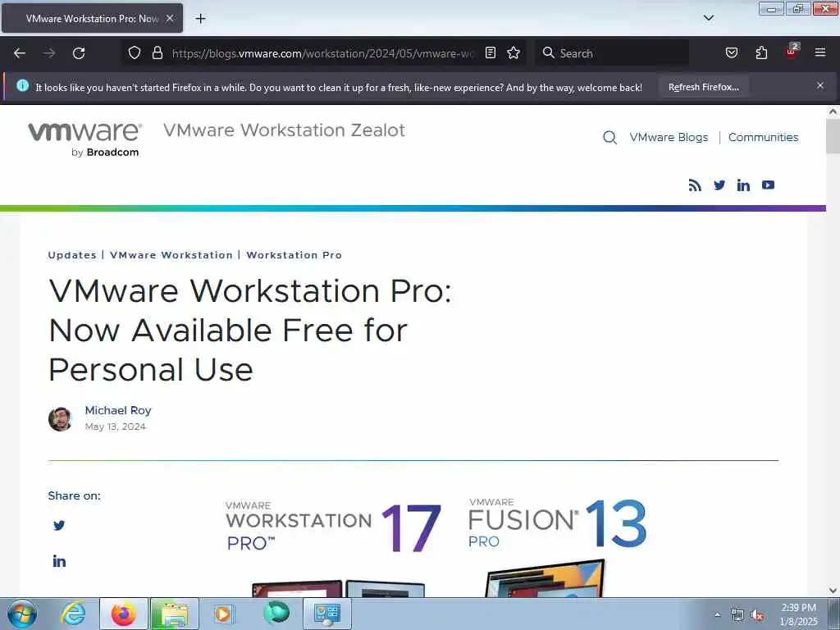Open the Workstation Pro category link
Screen dimensions: 840x630
point(294,255)
